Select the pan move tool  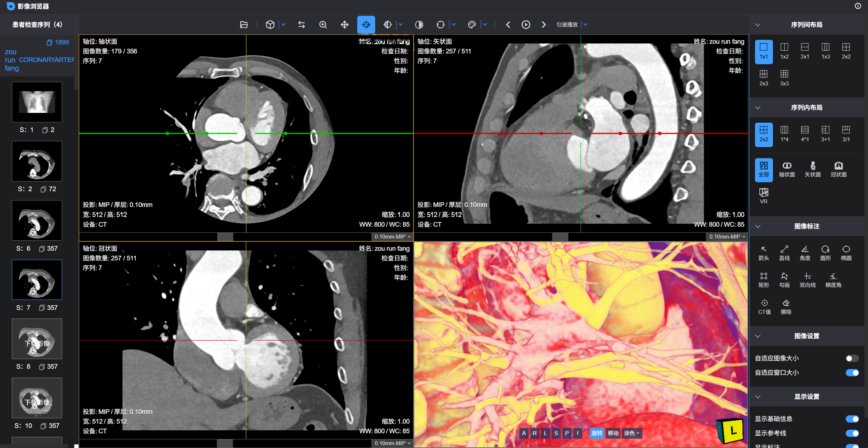[x=344, y=25]
